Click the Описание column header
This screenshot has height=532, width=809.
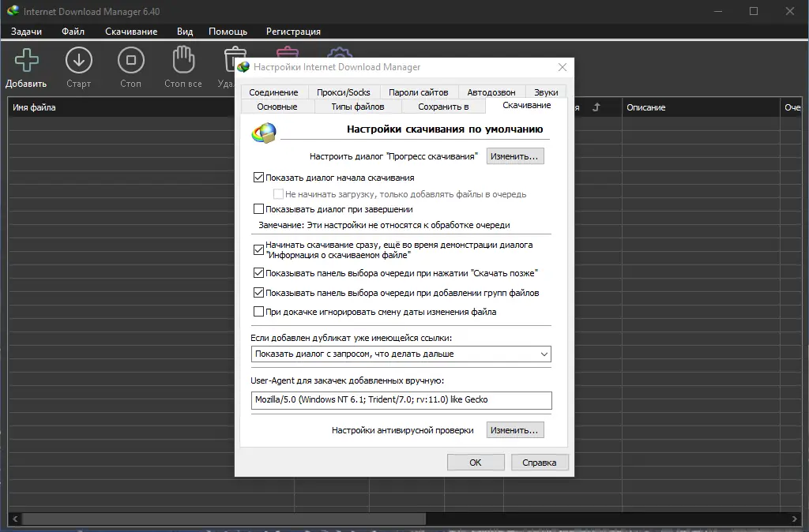click(701, 107)
